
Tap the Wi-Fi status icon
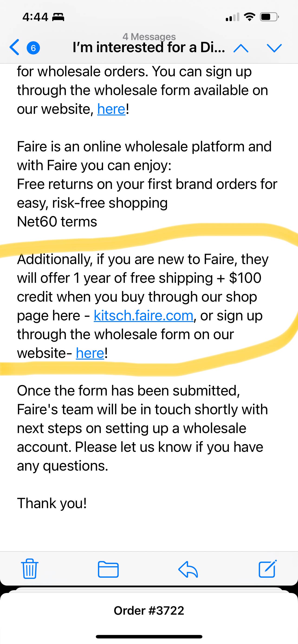point(249,17)
